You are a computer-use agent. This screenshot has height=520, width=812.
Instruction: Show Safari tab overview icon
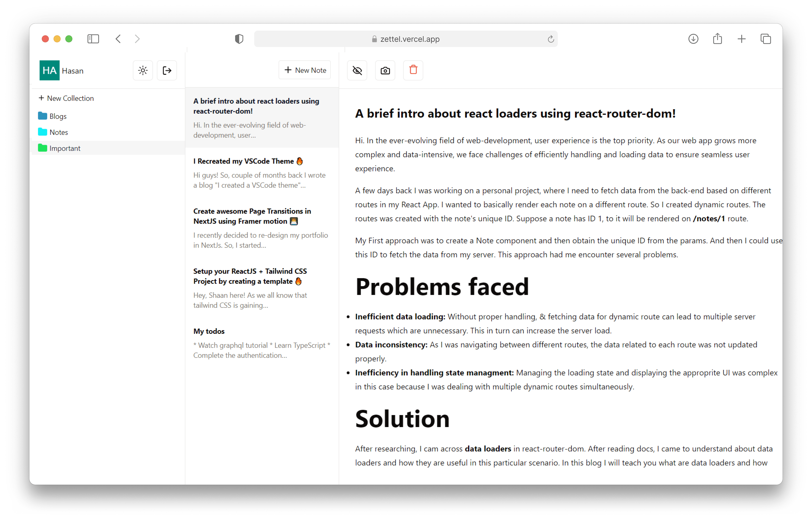tap(765, 39)
